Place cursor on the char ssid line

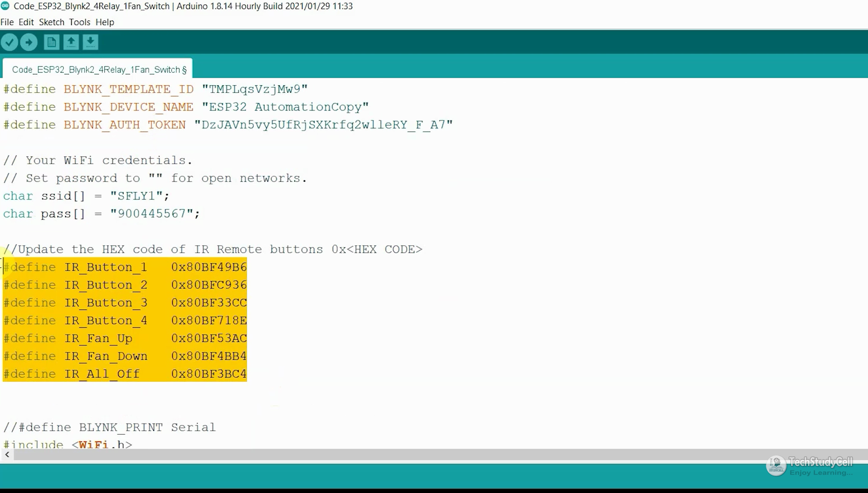coord(86,195)
